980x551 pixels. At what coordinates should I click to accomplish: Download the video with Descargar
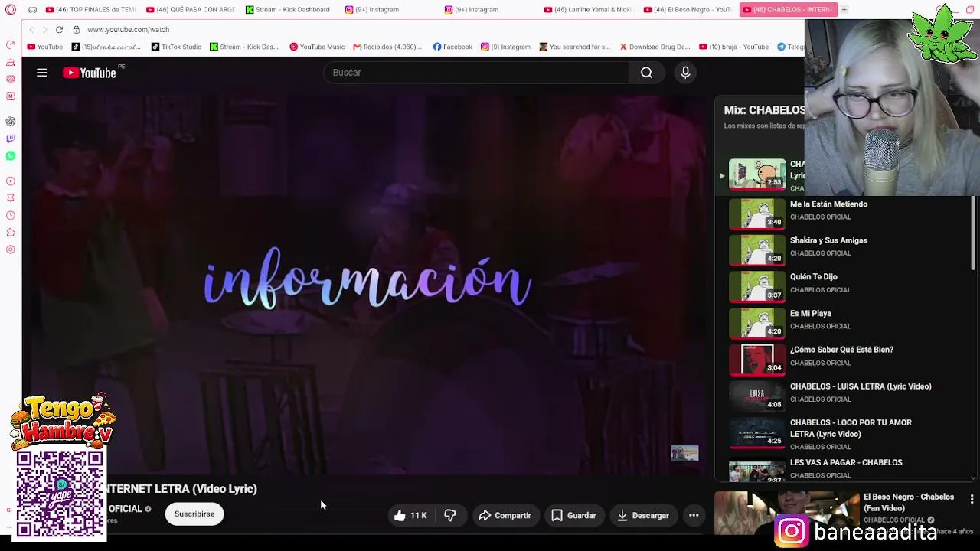[x=643, y=515]
